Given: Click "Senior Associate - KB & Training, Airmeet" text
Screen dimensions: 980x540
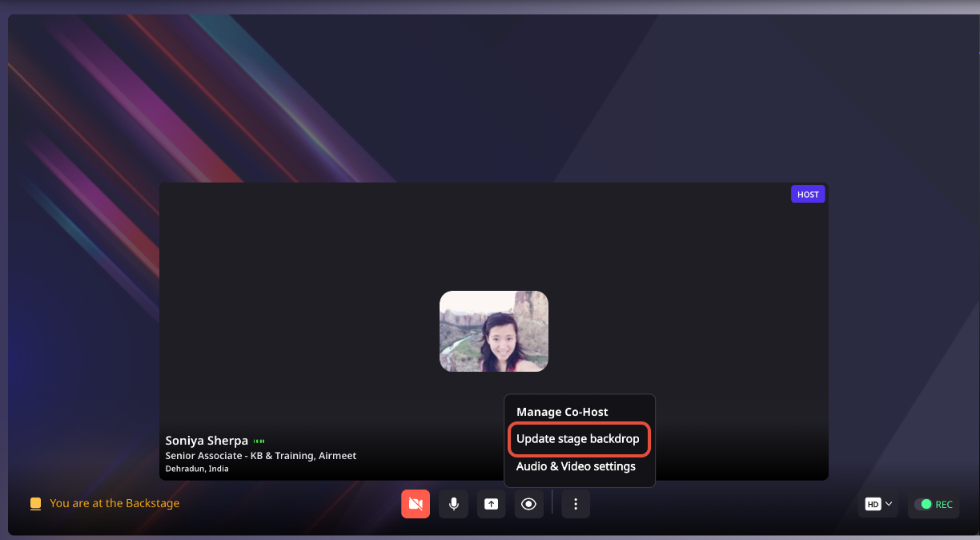Looking at the screenshot, I should click(x=261, y=456).
